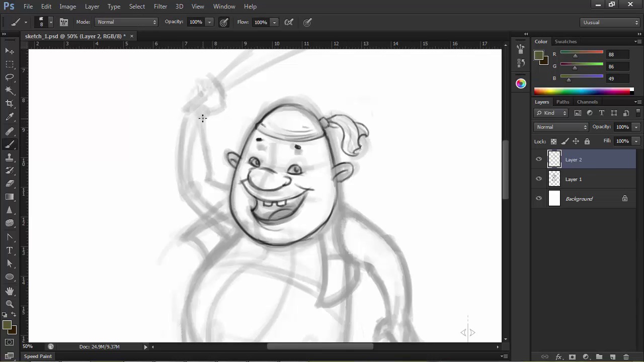
Task: Open the Flow slider dropdown
Action: pyautogui.click(x=274, y=22)
